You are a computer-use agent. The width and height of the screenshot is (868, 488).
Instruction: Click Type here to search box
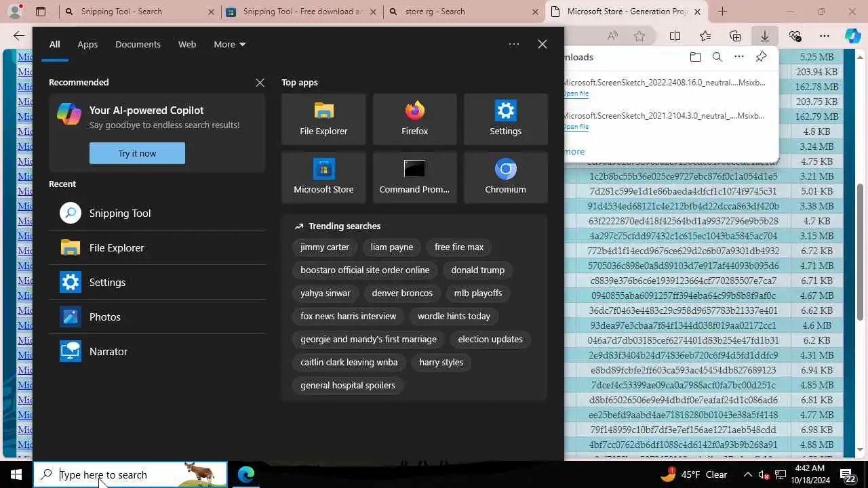coord(130,474)
